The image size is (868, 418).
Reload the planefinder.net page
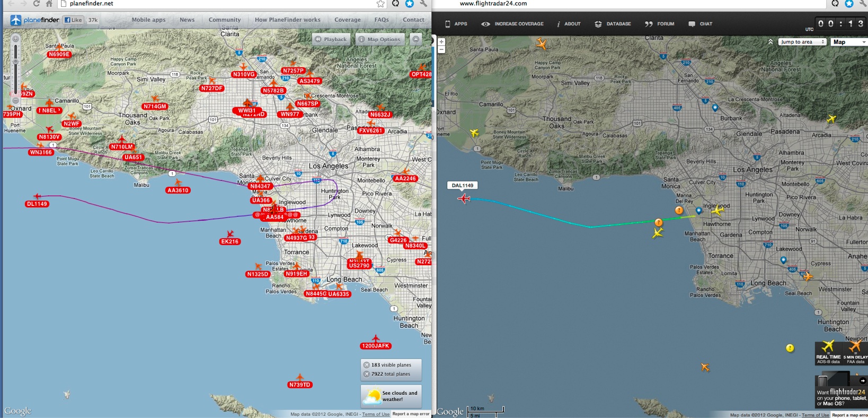(37, 4)
